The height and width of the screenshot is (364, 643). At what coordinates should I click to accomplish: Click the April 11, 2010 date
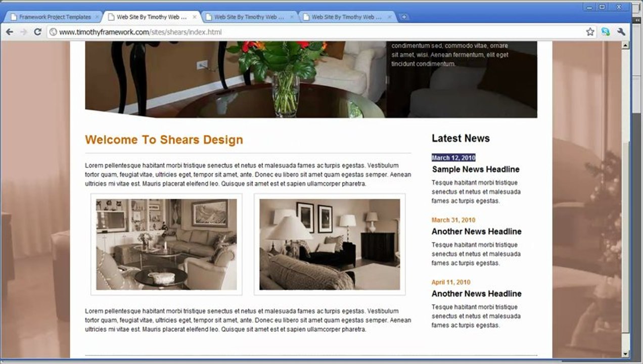pyautogui.click(x=451, y=282)
